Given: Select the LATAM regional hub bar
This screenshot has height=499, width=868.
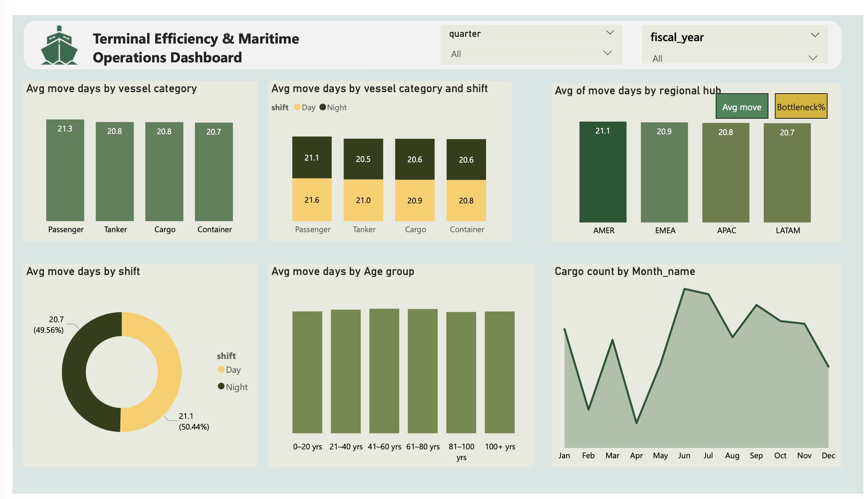Looking at the screenshot, I should [x=787, y=173].
